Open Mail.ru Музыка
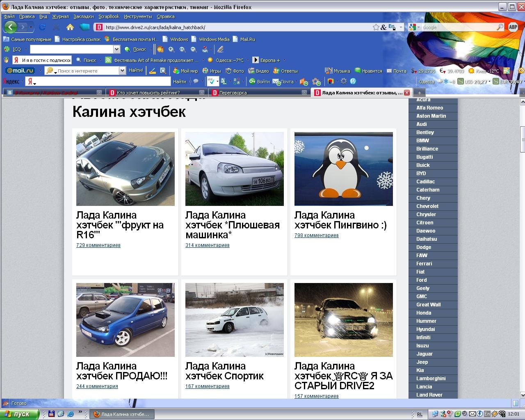 [x=337, y=71]
